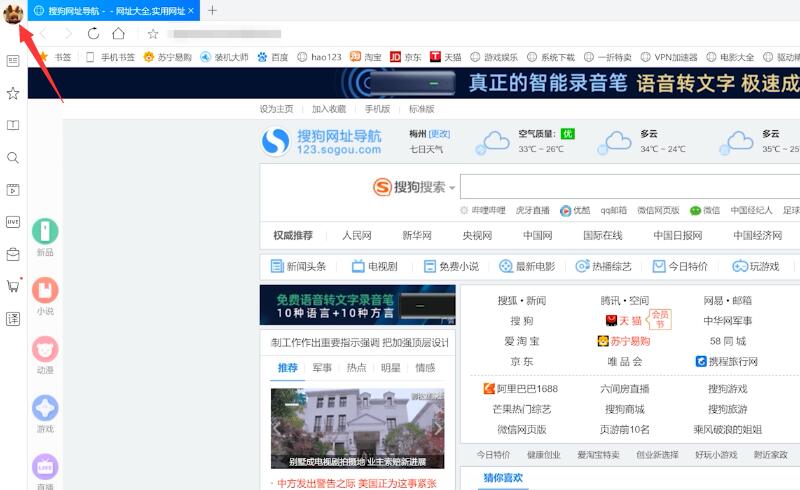Close the Sogou navigation browser tab
This screenshot has height=490, width=800.
pyautogui.click(x=191, y=11)
